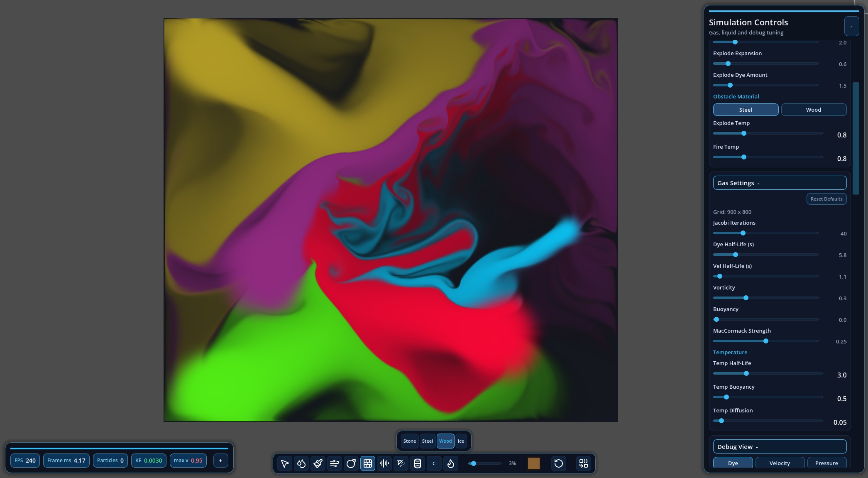Image resolution: width=868 pixels, height=478 pixels.
Task: Select the fire flame tool
Action: tap(451, 463)
